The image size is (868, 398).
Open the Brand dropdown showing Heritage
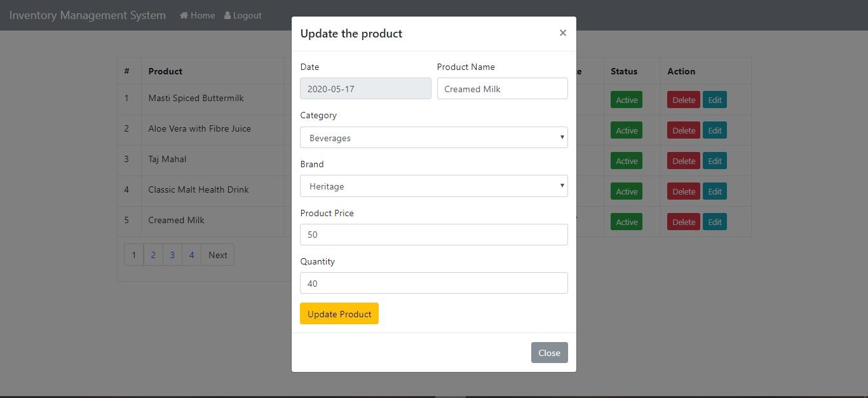pyautogui.click(x=434, y=186)
